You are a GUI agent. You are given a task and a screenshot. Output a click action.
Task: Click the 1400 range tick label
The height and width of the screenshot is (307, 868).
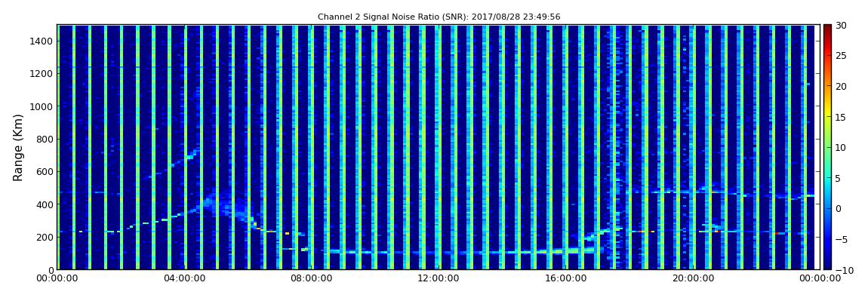[42, 41]
